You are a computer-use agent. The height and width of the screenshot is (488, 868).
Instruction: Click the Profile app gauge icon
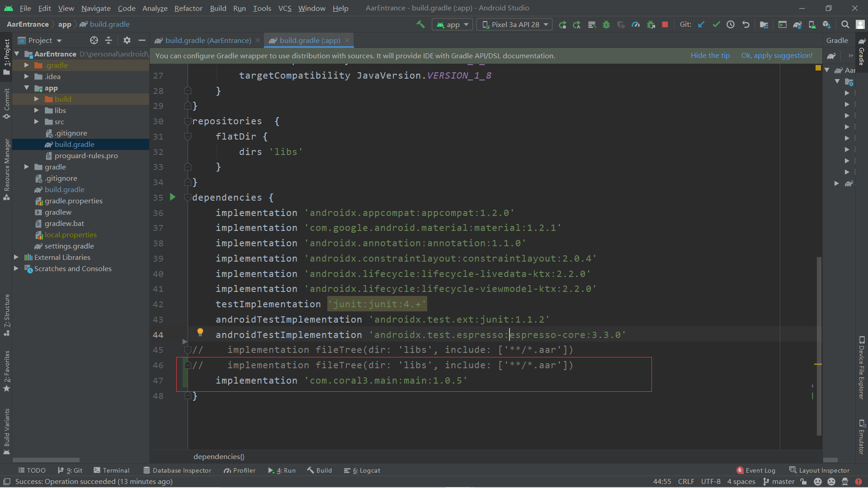tap(636, 25)
